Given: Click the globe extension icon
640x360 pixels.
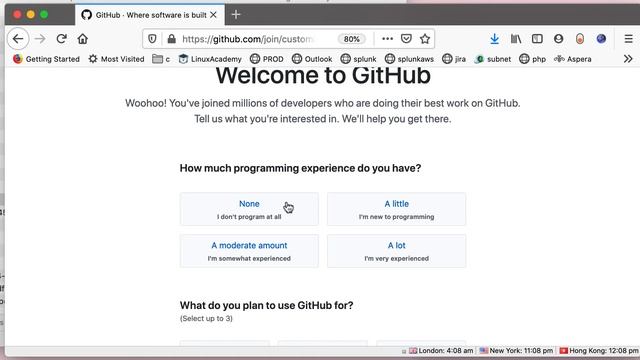Looking at the screenshot, I should pyautogui.click(x=601, y=39).
